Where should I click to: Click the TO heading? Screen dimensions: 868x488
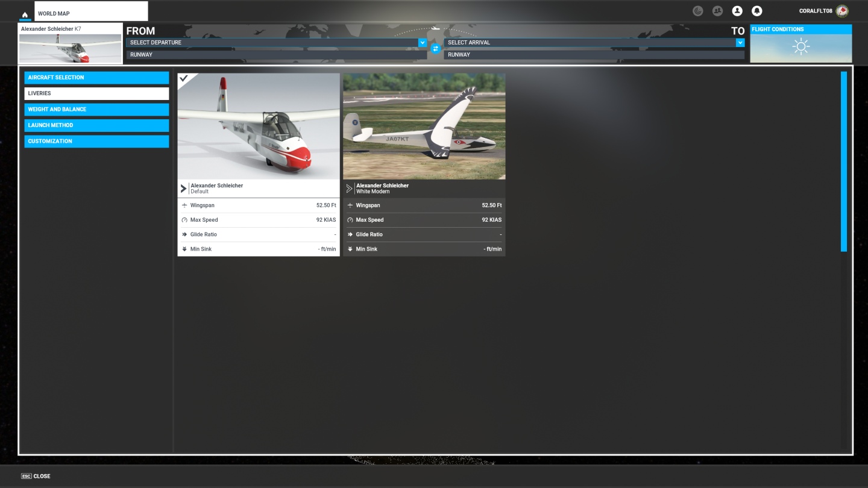click(x=738, y=31)
